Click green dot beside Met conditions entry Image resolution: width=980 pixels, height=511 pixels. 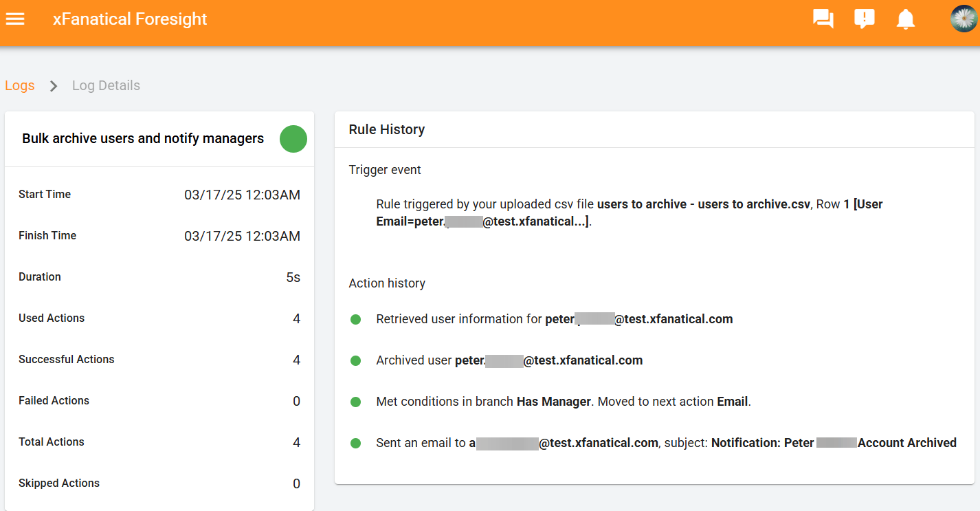coord(355,402)
